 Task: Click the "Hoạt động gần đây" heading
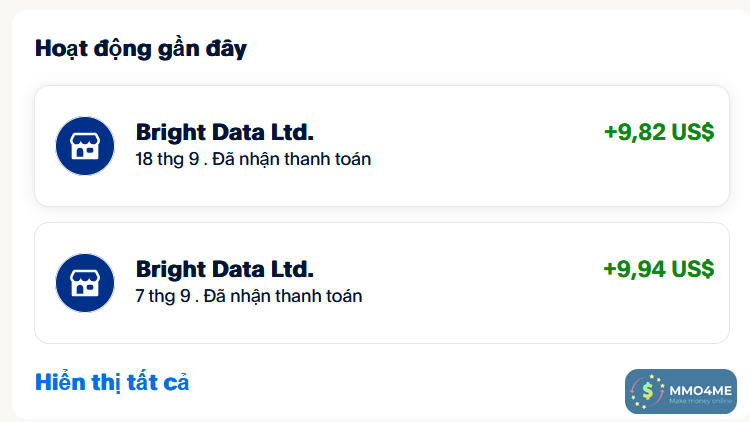[x=141, y=48]
